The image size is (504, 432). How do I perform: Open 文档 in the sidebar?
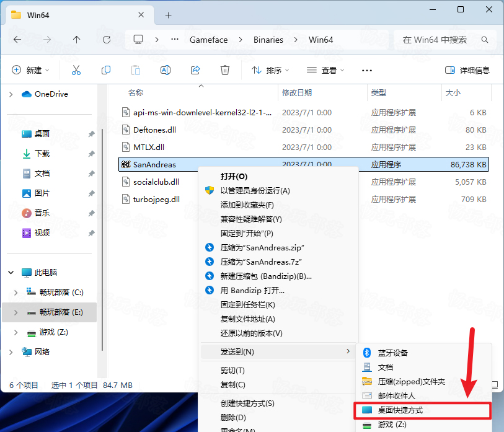(42, 174)
